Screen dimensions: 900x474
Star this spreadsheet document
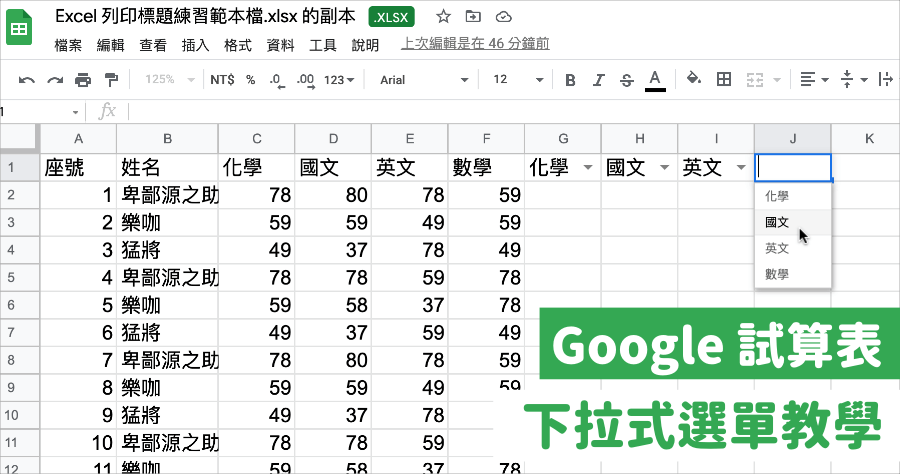pyautogui.click(x=443, y=17)
